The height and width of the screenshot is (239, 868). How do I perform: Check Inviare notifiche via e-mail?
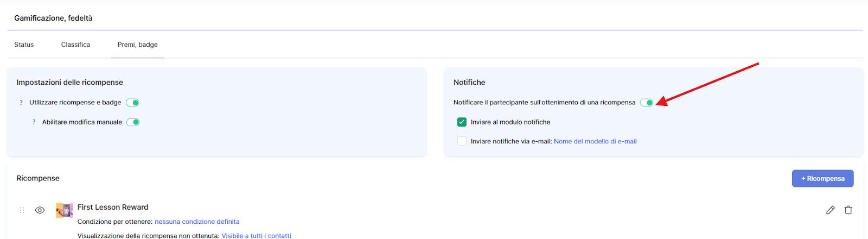(462, 141)
